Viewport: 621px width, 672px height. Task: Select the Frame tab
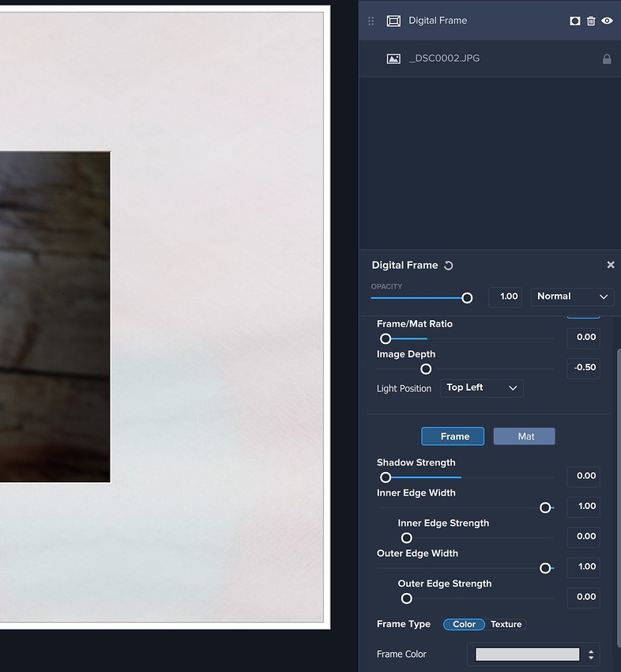(x=454, y=436)
